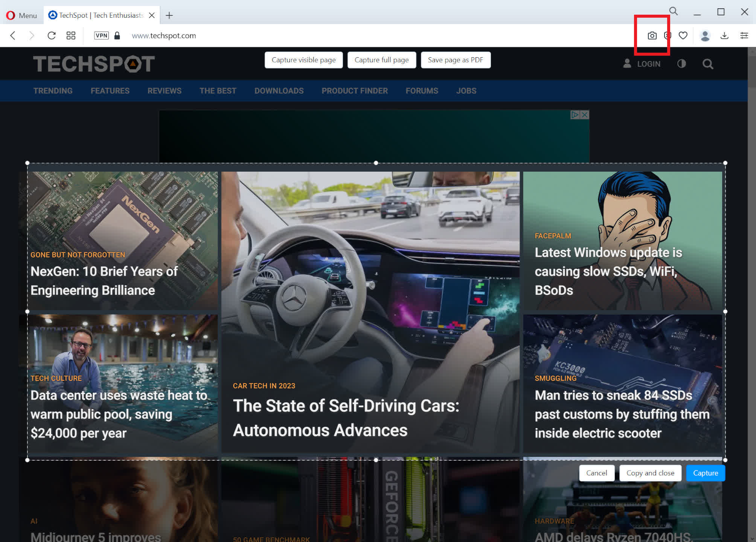Image resolution: width=756 pixels, height=542 pixels.
Task: Click the SMUGGLING category label
Action: coord(555,378)
